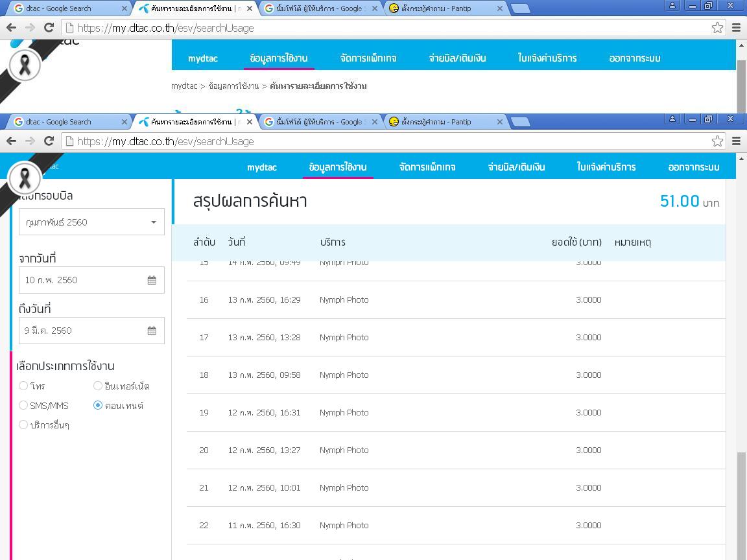This screenshot has width=747, height=560.
Task: Click Forward arrow in lower browser window
Action: coord(30,141)
